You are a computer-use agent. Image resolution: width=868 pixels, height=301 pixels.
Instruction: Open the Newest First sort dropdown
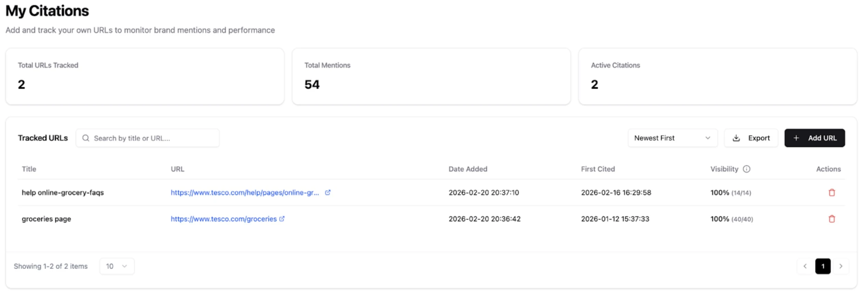(672, 138)
